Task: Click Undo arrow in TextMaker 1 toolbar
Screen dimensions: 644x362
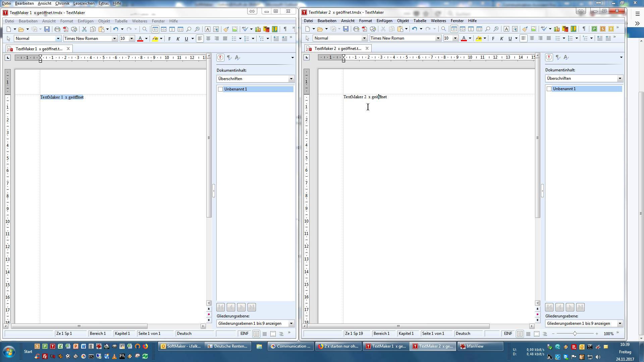Action: tap(116, 29)
